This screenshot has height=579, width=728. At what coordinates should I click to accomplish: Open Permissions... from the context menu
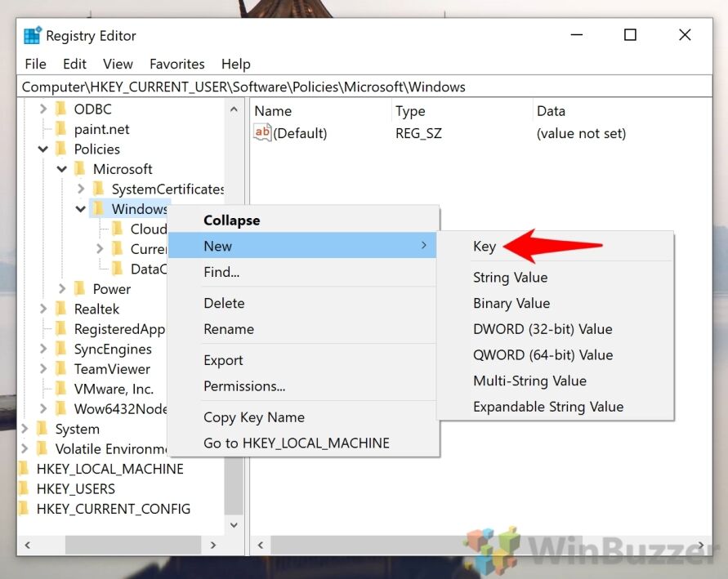(304, 385)
